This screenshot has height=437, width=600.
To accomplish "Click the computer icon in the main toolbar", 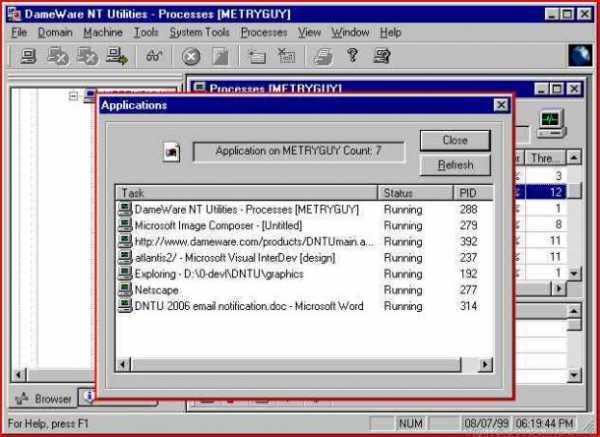I will [28, 56].
